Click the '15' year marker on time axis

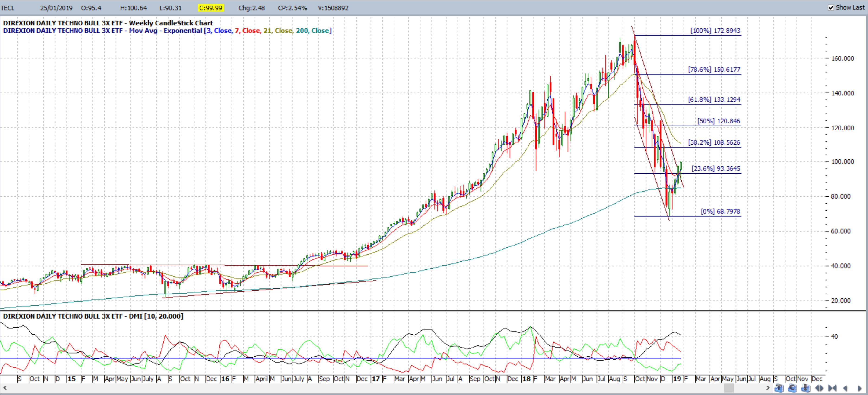(71, 379)
